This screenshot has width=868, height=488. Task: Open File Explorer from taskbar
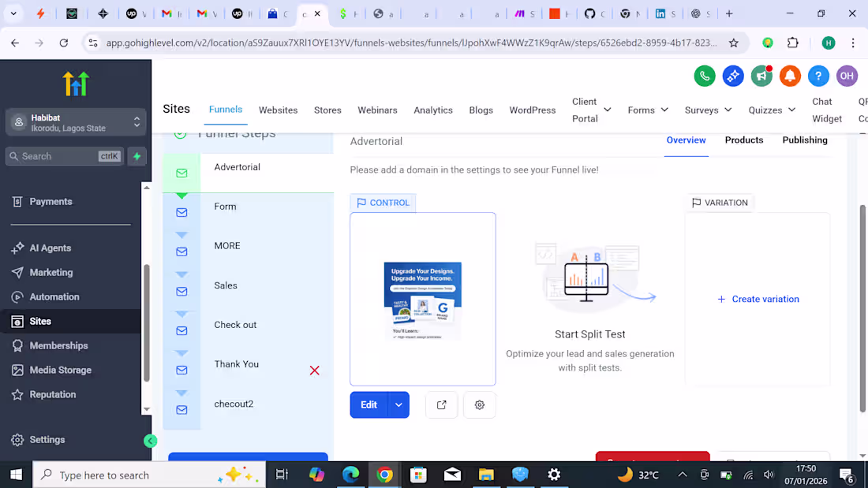coord(486,475)
